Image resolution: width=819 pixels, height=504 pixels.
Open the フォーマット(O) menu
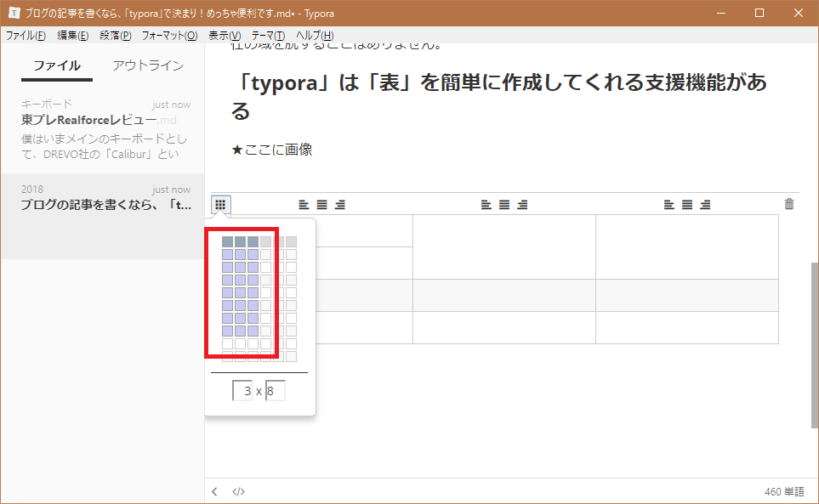pos(169,35)
